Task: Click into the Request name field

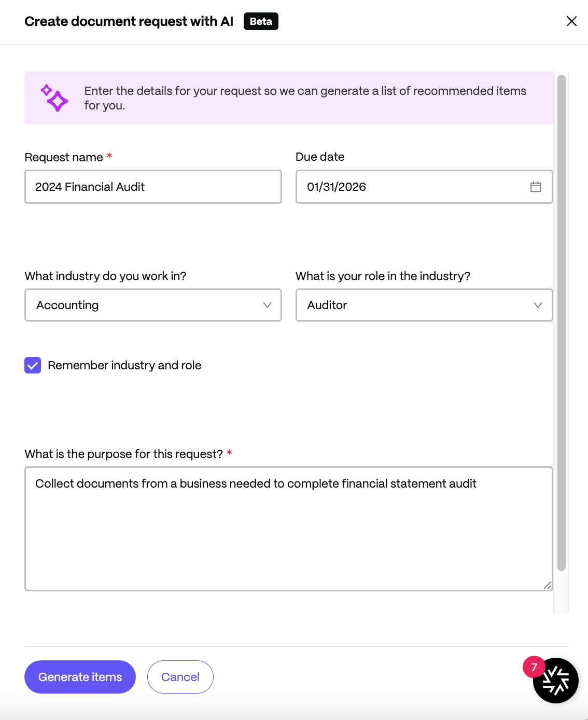Action: (x=153, y=187)
